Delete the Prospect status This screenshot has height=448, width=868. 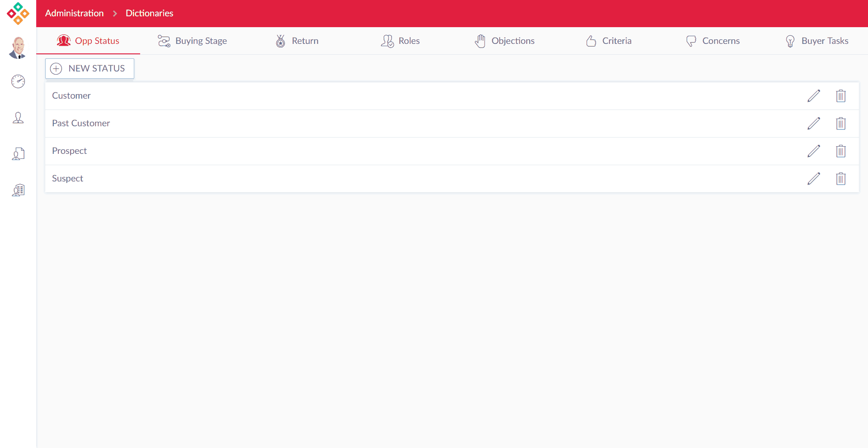coord(841,151)
